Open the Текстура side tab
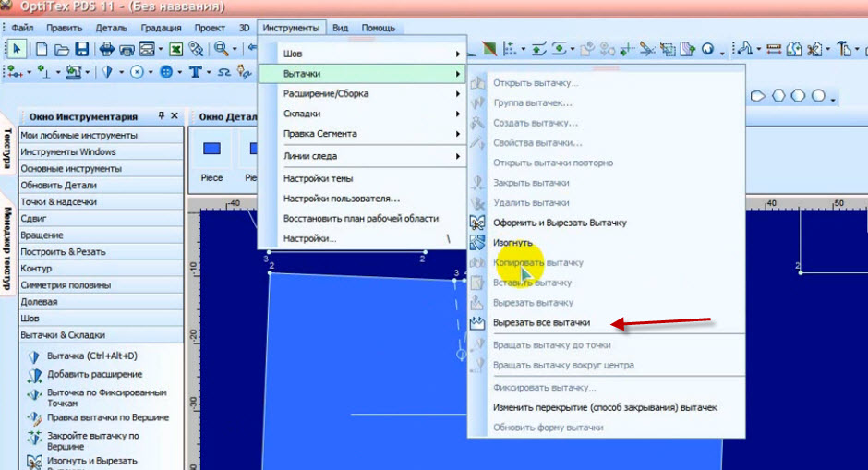Viewport: 868px width, 470px height. (x=7, y=147)
